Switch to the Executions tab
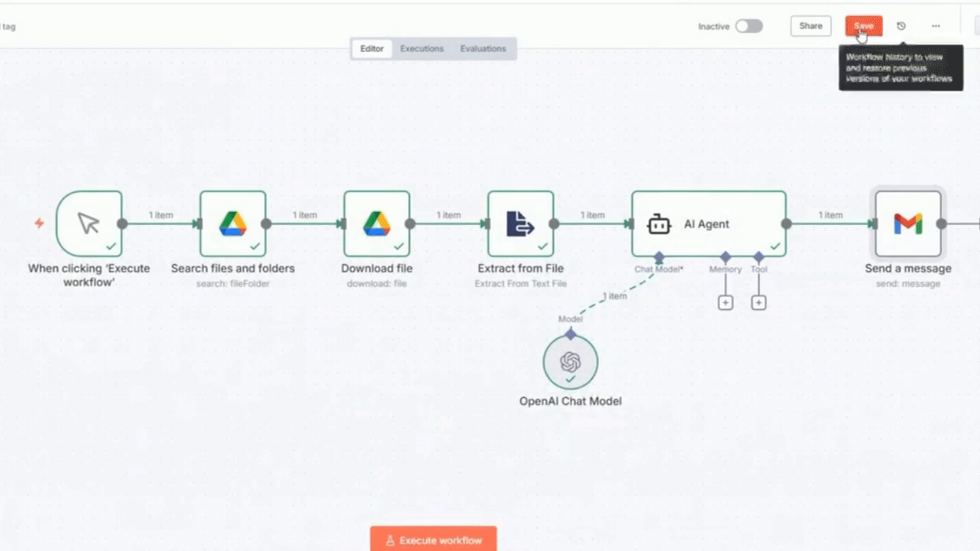980x551 pixels. tap(422, 49)
